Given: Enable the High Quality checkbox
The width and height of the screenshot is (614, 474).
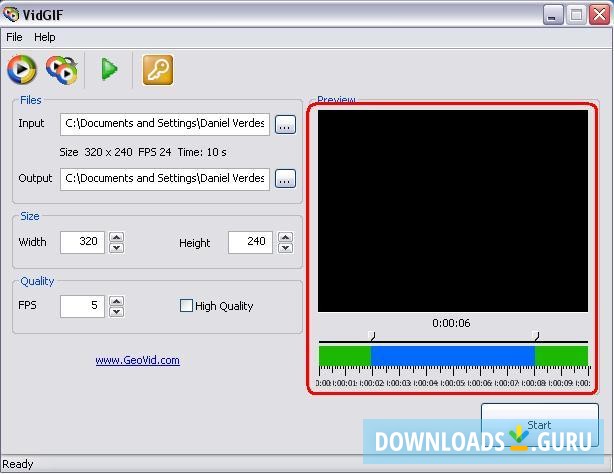Looking at the screenshot, I should click(x=186, y=306).
